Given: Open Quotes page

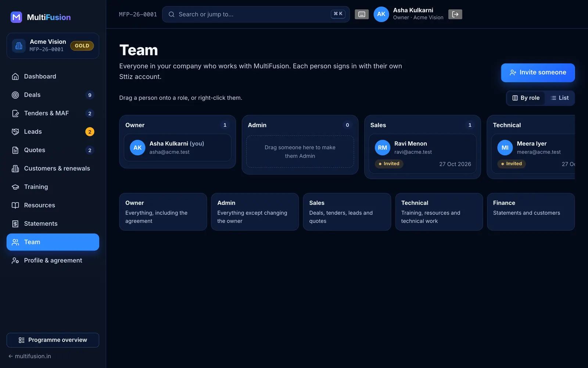Looking at the screenshot, I should click(53, 150).
